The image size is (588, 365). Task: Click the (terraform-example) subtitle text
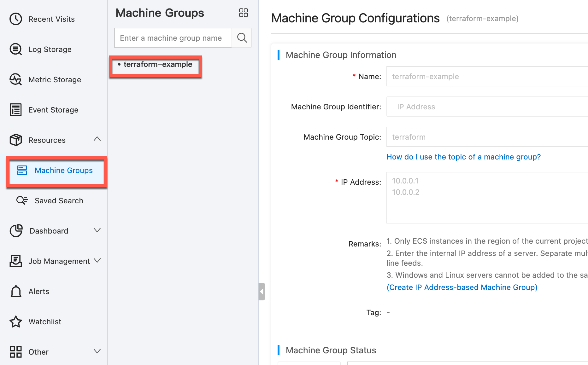click(483, 19)
